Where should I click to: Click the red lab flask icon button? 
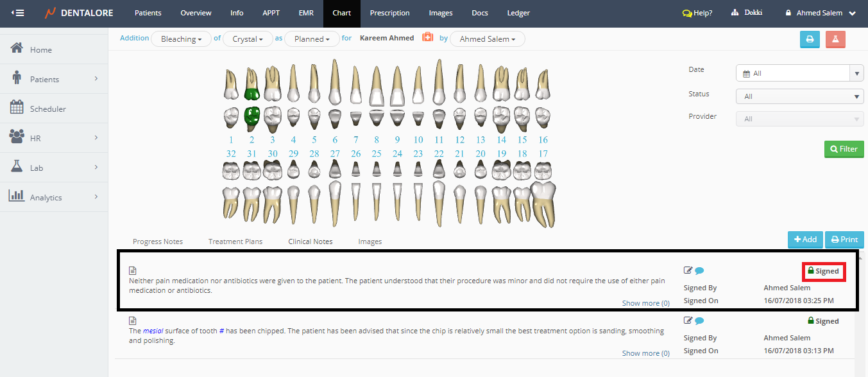pos(835,39)
